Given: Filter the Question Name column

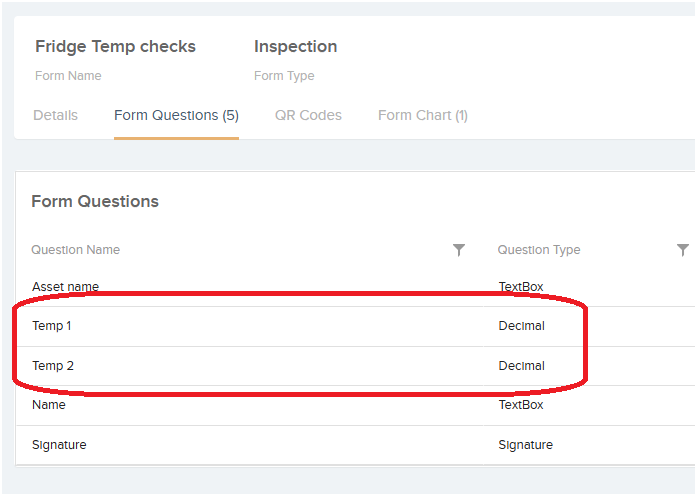Looking at the screenshot, I should click(459, 250).
